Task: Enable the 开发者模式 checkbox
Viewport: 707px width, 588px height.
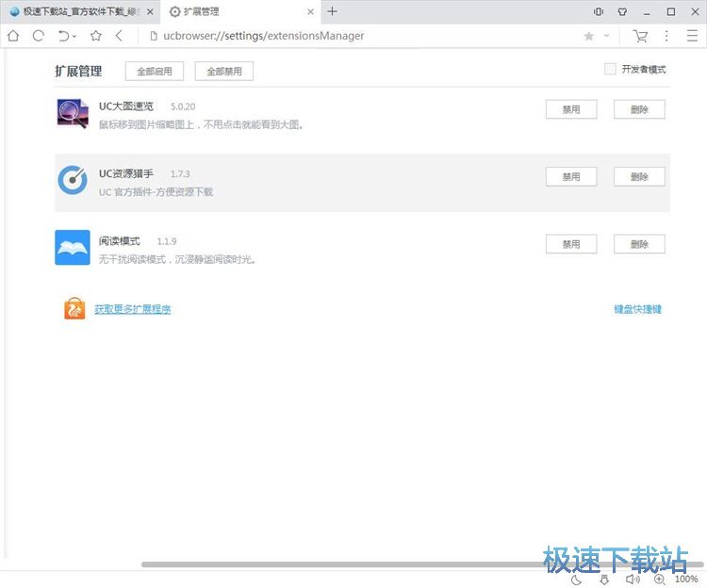Action: coord(610,69)
